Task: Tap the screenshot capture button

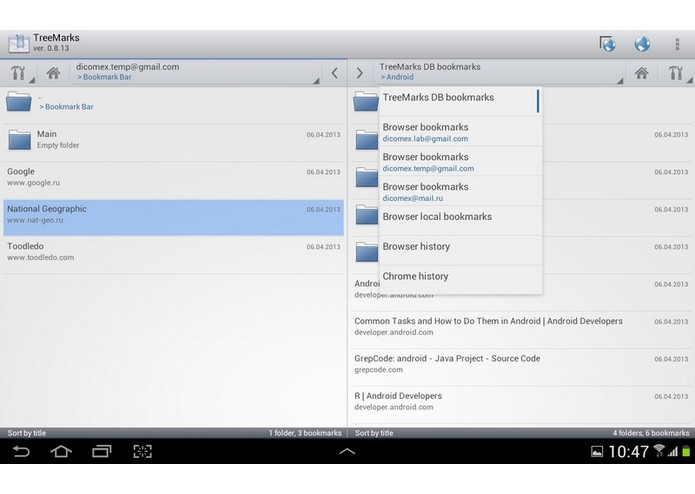Action: [x=143, y=451]
